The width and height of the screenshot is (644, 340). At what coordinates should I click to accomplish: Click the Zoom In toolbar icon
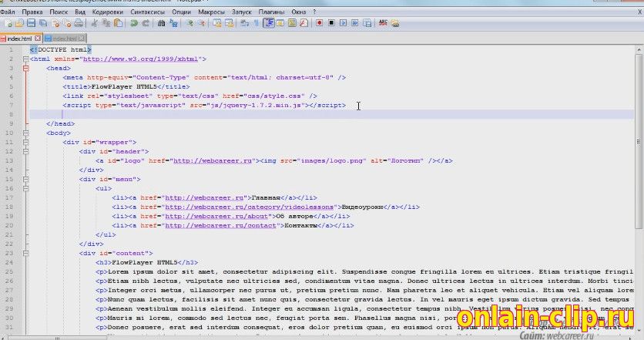[190, 23]
